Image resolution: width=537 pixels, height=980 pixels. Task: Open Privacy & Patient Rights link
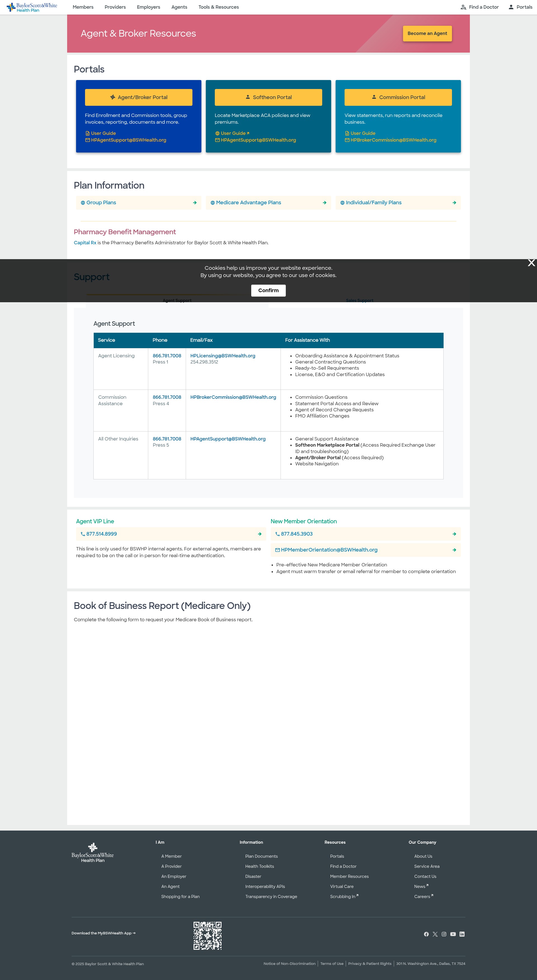(369, 964)
